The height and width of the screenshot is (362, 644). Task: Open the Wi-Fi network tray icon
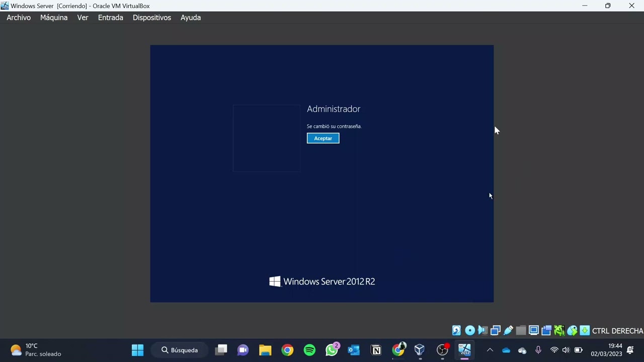(554, 350)
